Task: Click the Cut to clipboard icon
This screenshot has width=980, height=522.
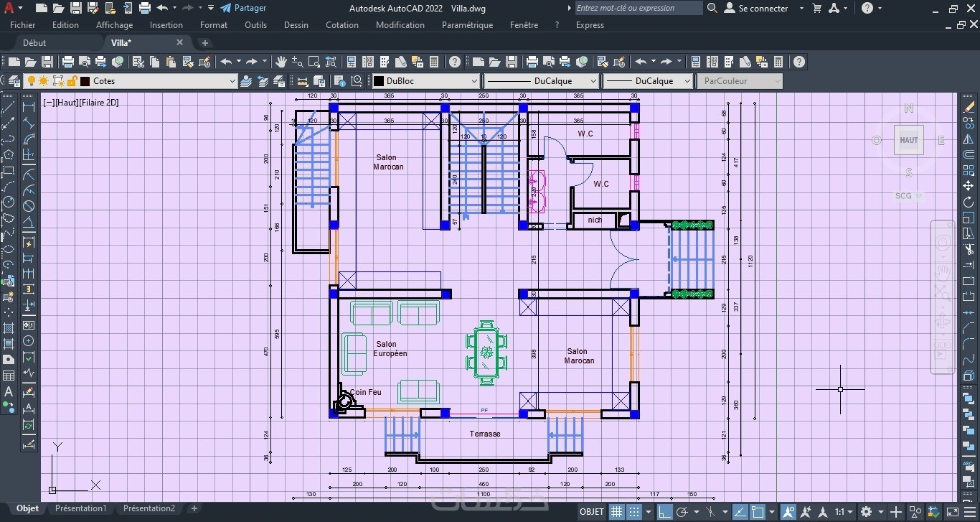Action: [138, 62]
